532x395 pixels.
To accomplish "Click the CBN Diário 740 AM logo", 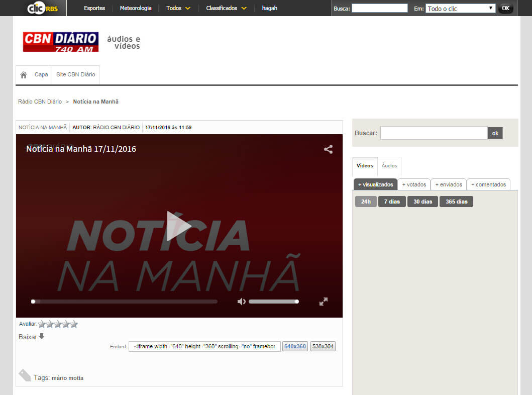I will 61,42.
